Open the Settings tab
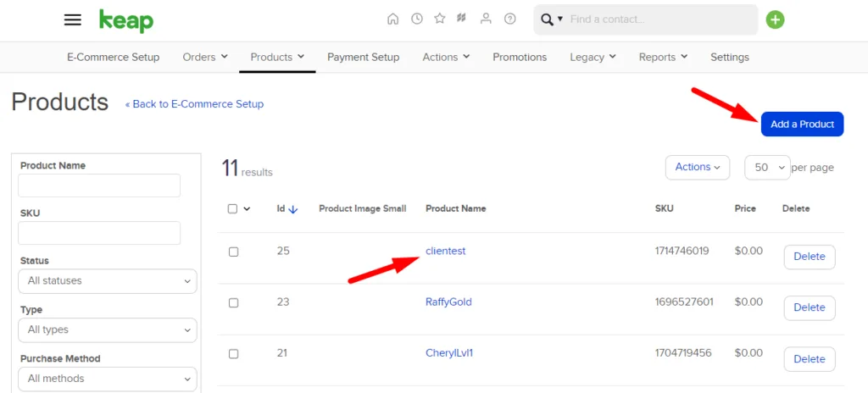868x393 pixels. (x=730, y=57)
